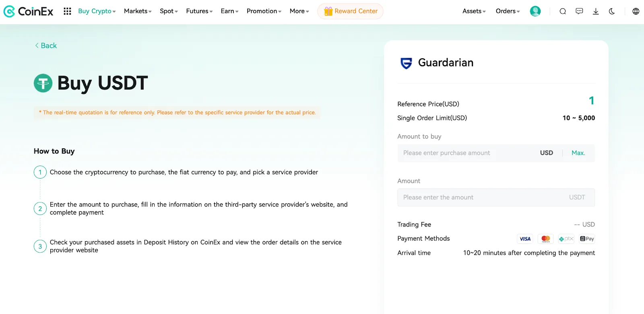Click the "-- USD" trading fee value
Viewport: 644px width, 314px height.
[x=584, y=225]
